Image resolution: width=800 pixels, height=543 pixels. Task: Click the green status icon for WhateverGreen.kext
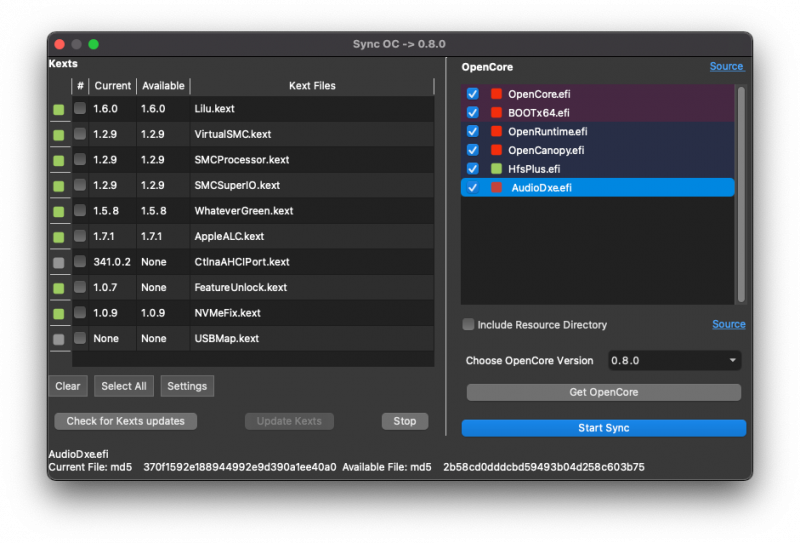click(x=59, y=212)
